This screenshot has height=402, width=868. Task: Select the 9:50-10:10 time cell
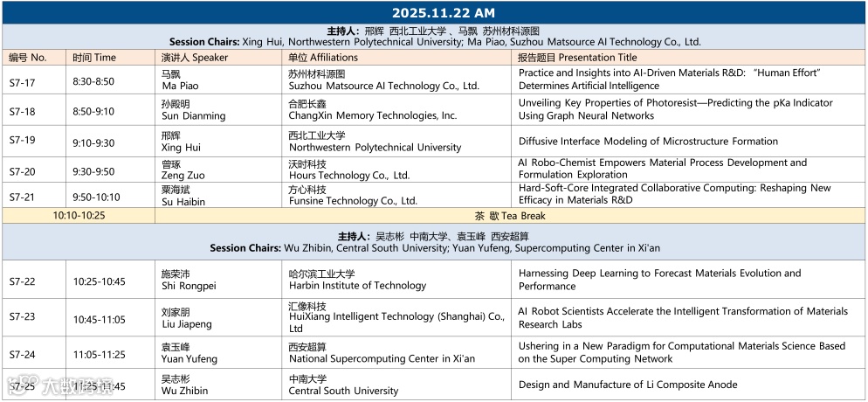[96, 198]
